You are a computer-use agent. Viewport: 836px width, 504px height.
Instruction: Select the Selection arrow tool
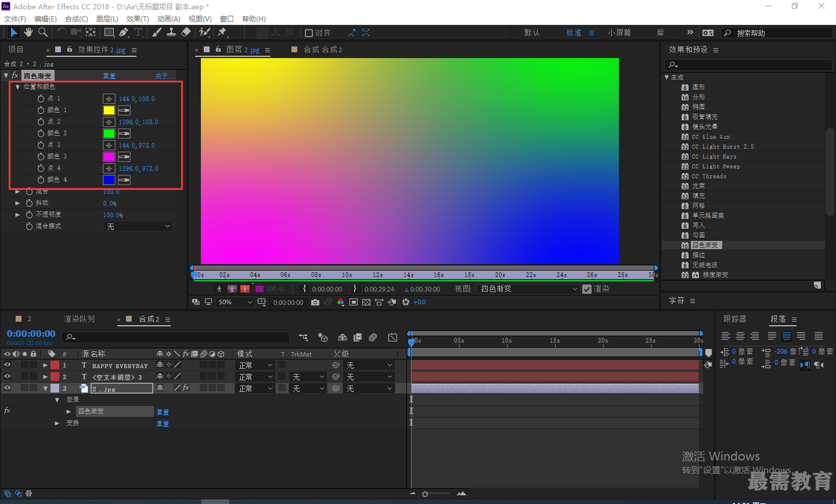click(x=14, y=33)
